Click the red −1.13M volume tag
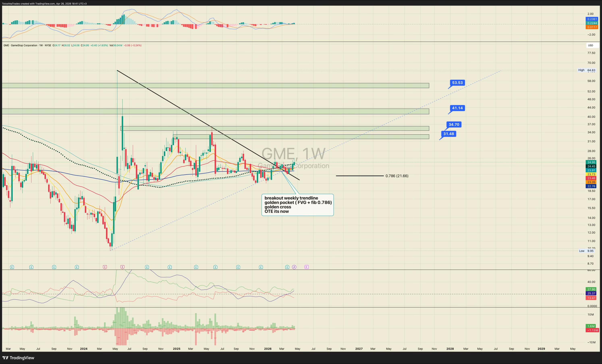Screen dimensions: 602x364 [x=593, y=330]
